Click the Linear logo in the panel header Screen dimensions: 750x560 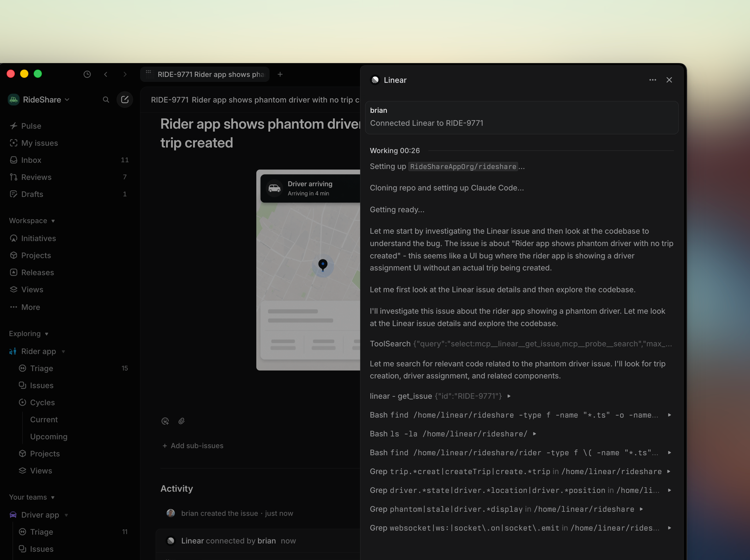point(375,80)
